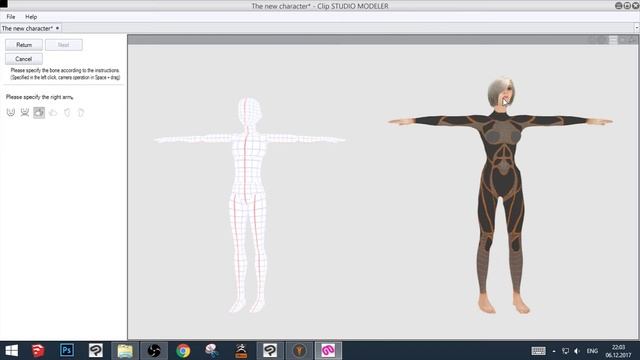Open OBS Studio from the taskbar
The height and width of the screenshot is (360, 640).
pyautogui.click(x=154, y=351)
